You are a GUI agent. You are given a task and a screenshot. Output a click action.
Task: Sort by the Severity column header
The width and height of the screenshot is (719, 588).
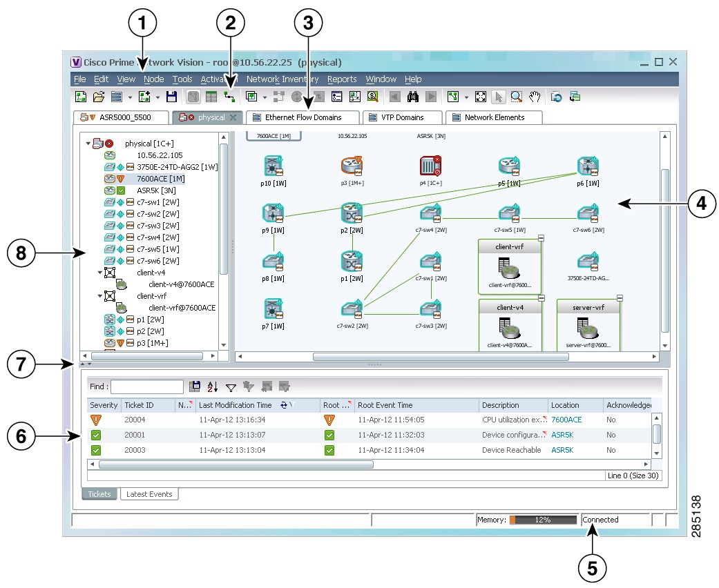pyautogui.click(x=104, y=405)
